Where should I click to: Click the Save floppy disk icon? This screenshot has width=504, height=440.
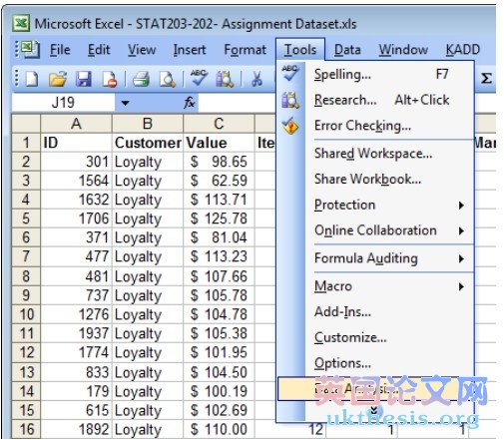pyautogui.click(x=84, y=80)
